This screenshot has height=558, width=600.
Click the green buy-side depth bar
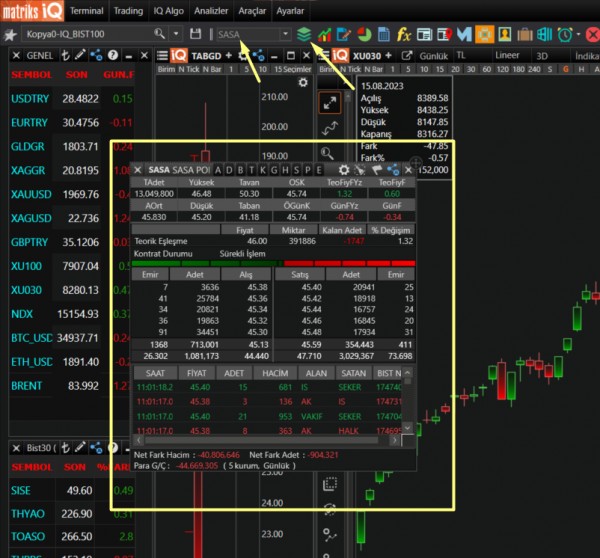point(207,263)
